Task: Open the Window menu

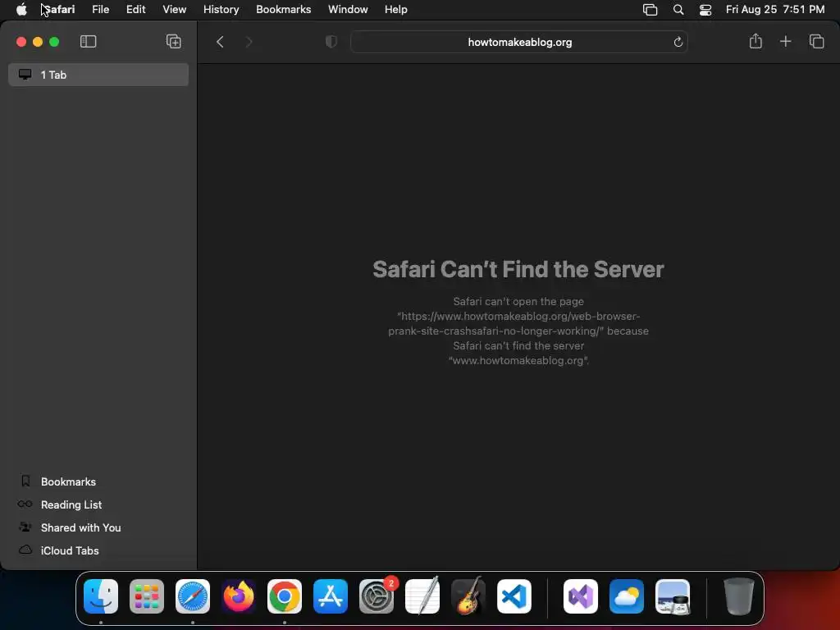Action: click(x=348, y=9)
